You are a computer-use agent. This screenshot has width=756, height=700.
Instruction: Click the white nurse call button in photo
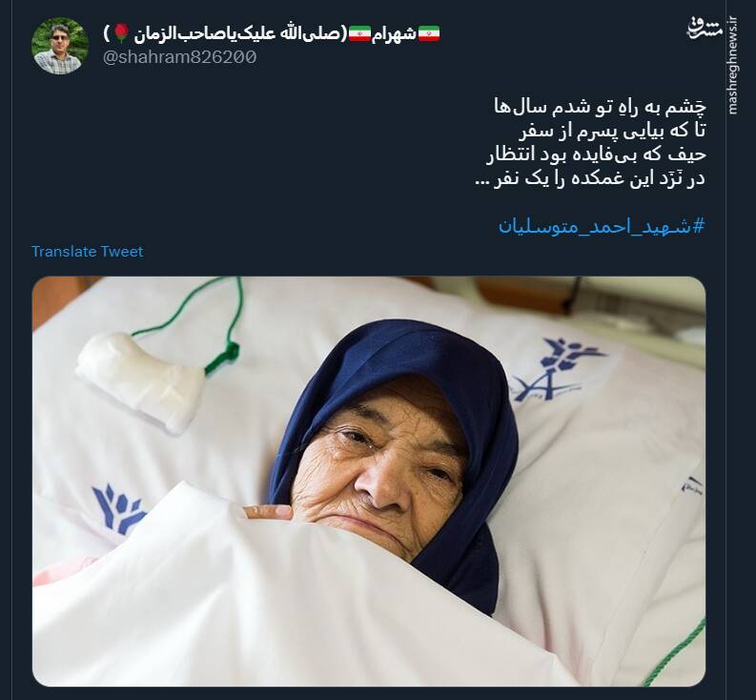coord(141,381)
